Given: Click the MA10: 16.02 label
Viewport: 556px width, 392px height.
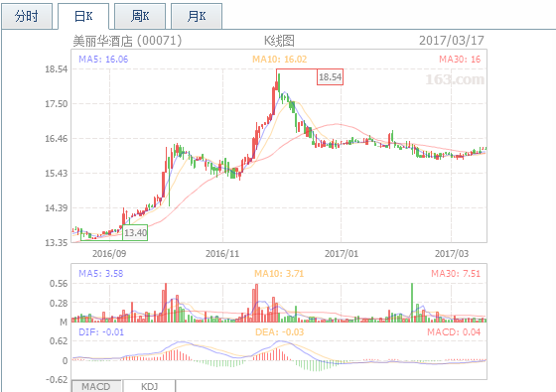Looking at the screenshot, I should pyautogui.click(x=279, y=60).
